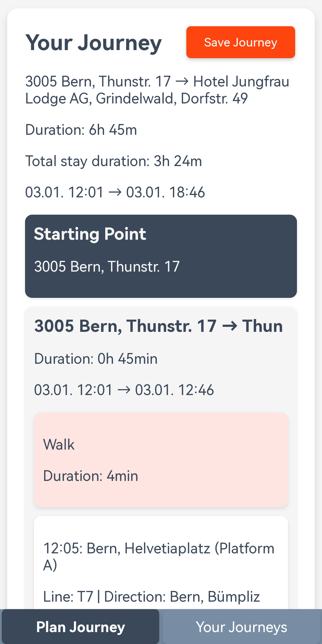Select the Plan Journey tab
Viewport: 322px width, 644px height.
coord(80,627)
